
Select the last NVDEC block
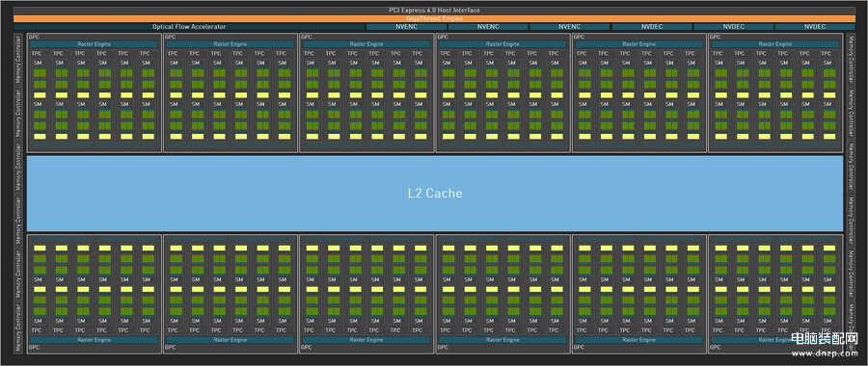[x=815, y=27]
